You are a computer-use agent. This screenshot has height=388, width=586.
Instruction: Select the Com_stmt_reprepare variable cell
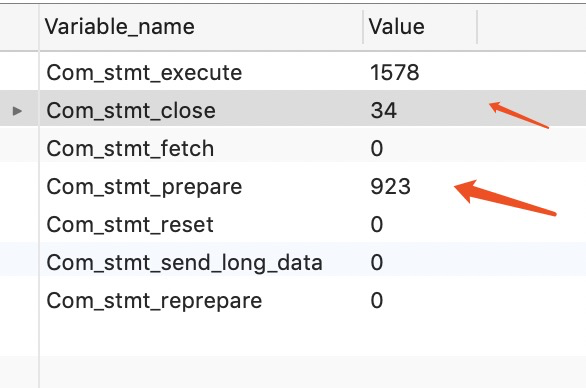pos(154,301)
